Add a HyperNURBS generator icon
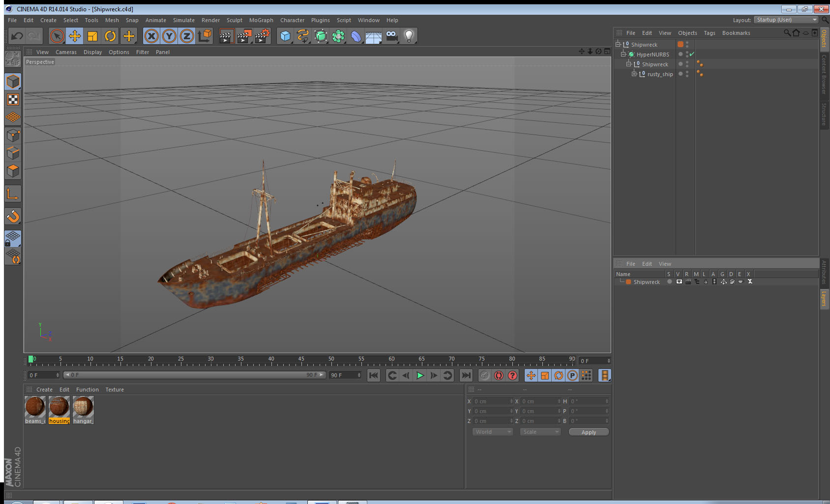Image resolution: width=830 pixels, height=504 pixels. 321,36
